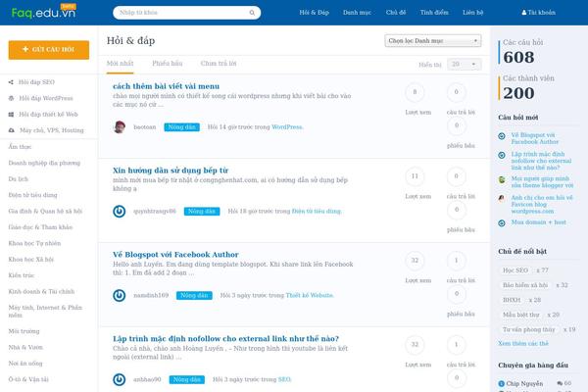Click the comment count icon next to Chip Nguyễn

[x=560, y=383]
